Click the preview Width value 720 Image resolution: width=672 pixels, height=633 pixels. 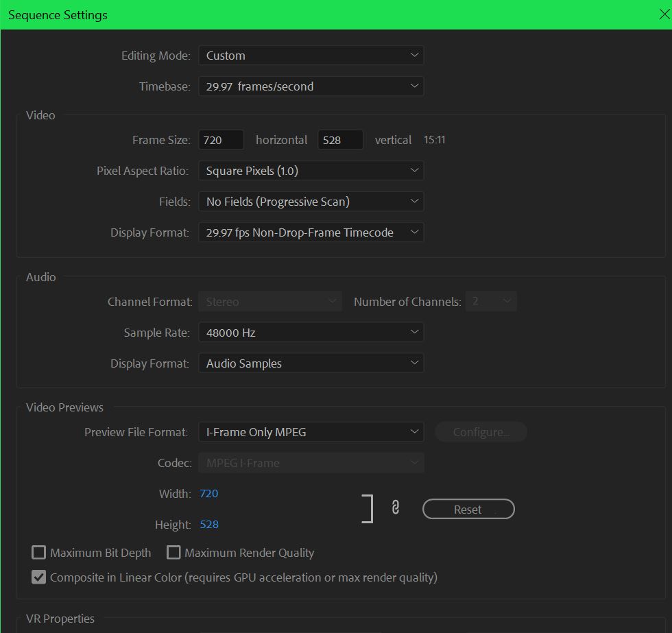[x=208, y=494]
